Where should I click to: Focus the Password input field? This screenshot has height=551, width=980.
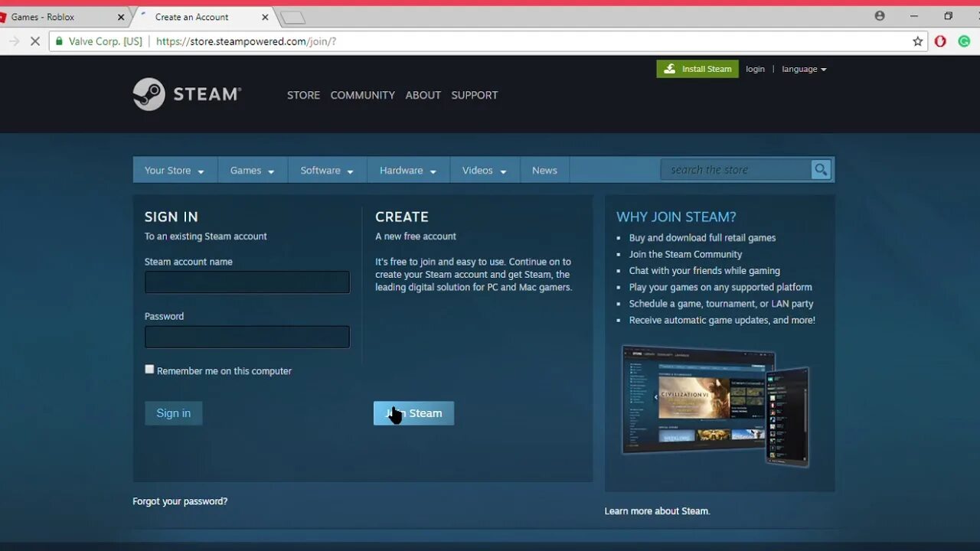tap(247, 337)
